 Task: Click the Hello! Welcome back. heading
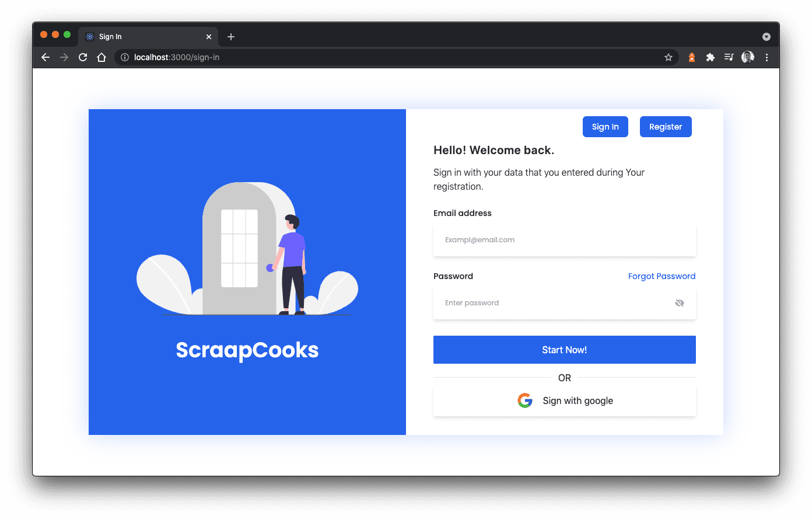(x=494, y=150)
